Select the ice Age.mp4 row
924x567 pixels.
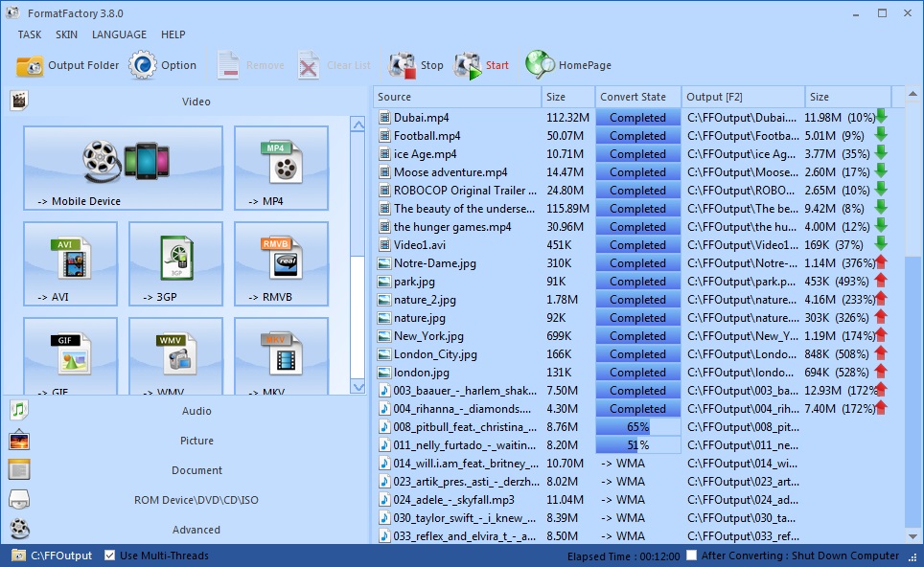tap(633, 154)
